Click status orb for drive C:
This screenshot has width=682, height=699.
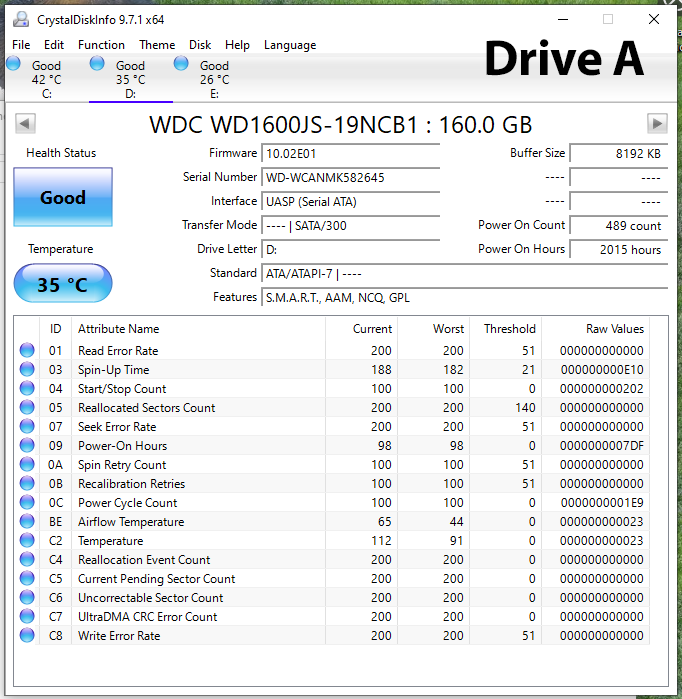[x=13, y=64]
